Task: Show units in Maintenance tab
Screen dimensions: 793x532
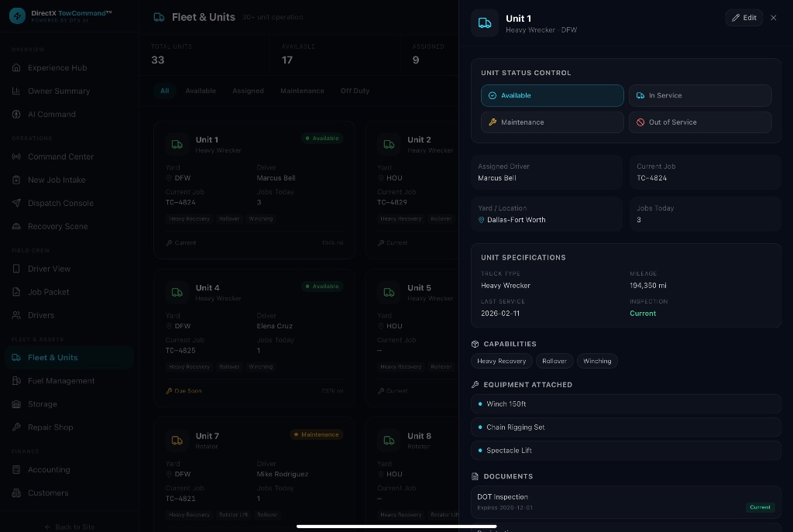Action: pyautogui.click(x=303, y=91)
